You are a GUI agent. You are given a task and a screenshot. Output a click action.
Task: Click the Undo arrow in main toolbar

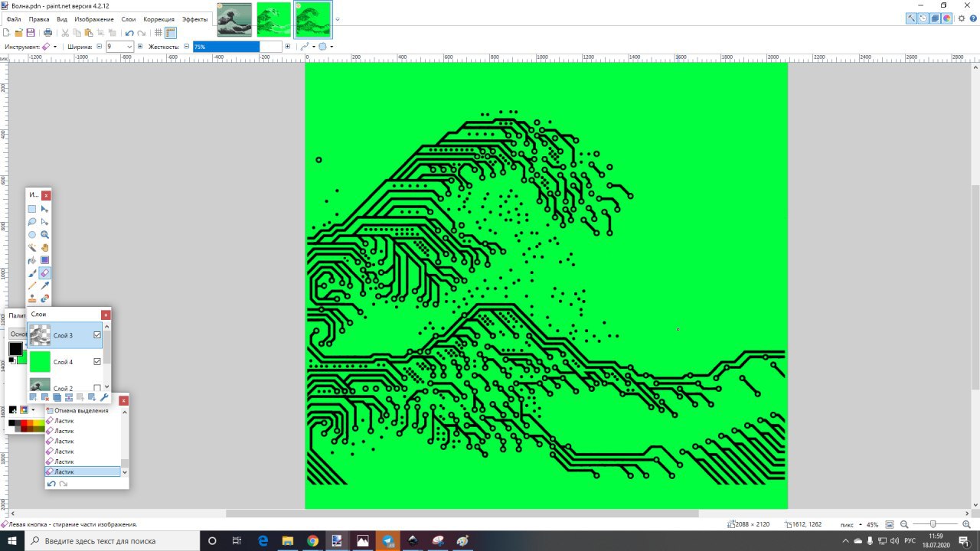[129, 33]
